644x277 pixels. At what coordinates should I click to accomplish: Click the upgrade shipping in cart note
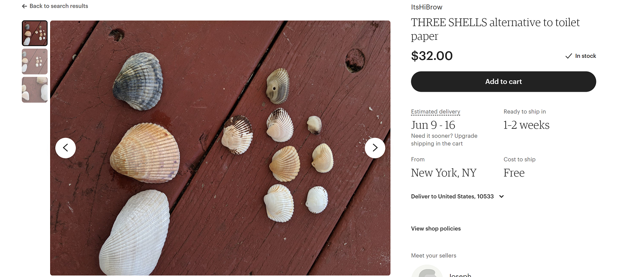coord(444,140)
